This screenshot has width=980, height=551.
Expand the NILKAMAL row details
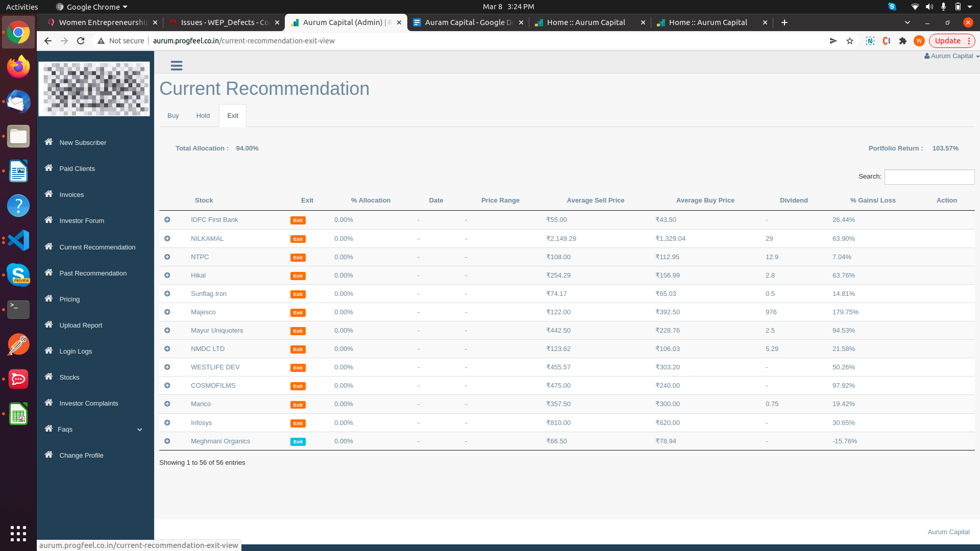167,238
